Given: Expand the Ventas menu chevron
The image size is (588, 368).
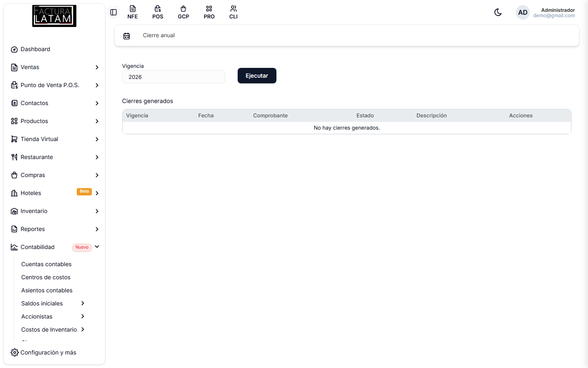Looking at the screenshot, I should pos(97,67).
